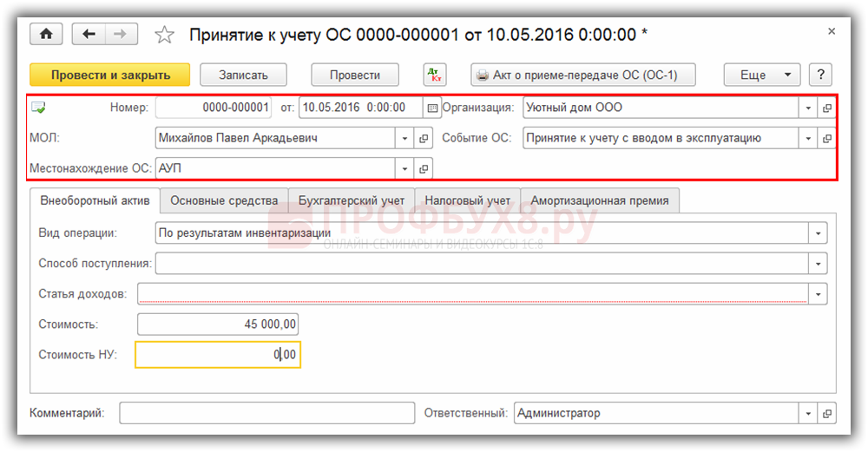This screenshot has width=868, height=452.
Task: Expand the Способ поступления dropdown
Action: tap(818, 263)
